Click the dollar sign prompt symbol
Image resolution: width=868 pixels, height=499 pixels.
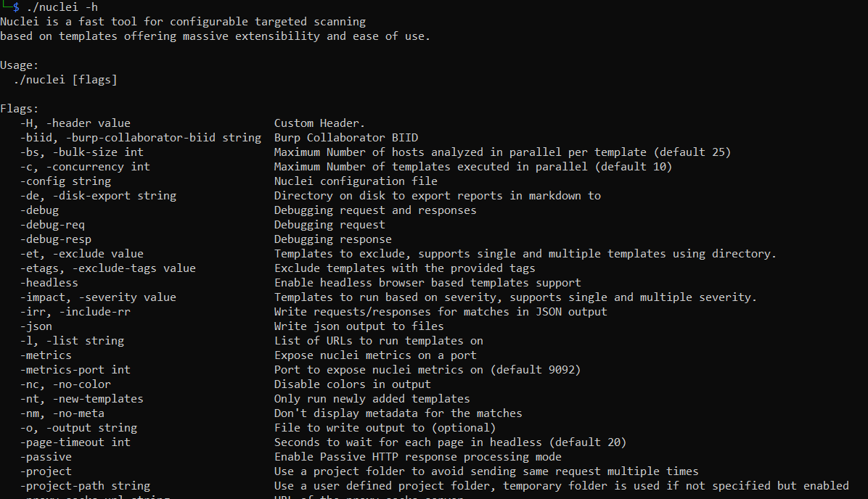coord(16,7)
